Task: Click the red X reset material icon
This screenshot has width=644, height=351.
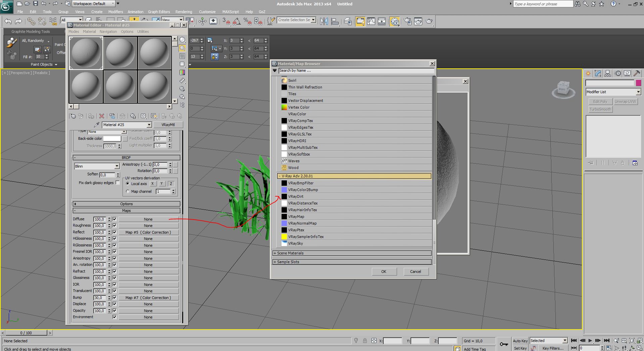Action: (102, 116)
